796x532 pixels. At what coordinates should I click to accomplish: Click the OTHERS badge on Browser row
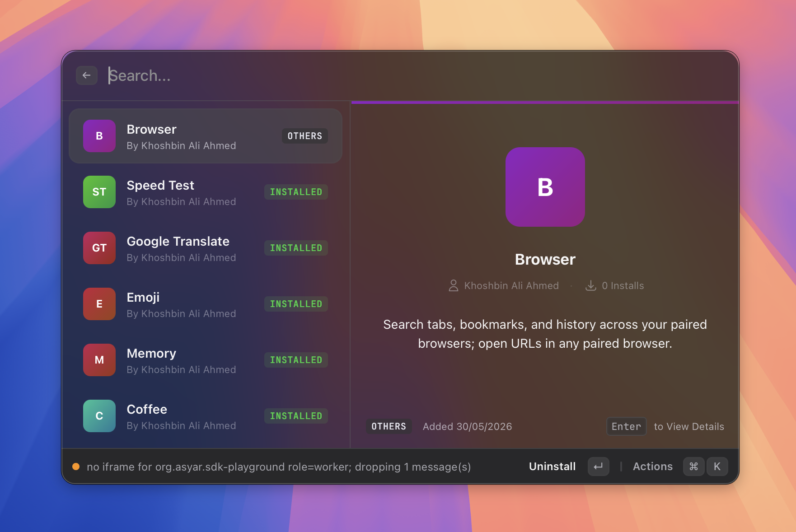pos(305,136)
